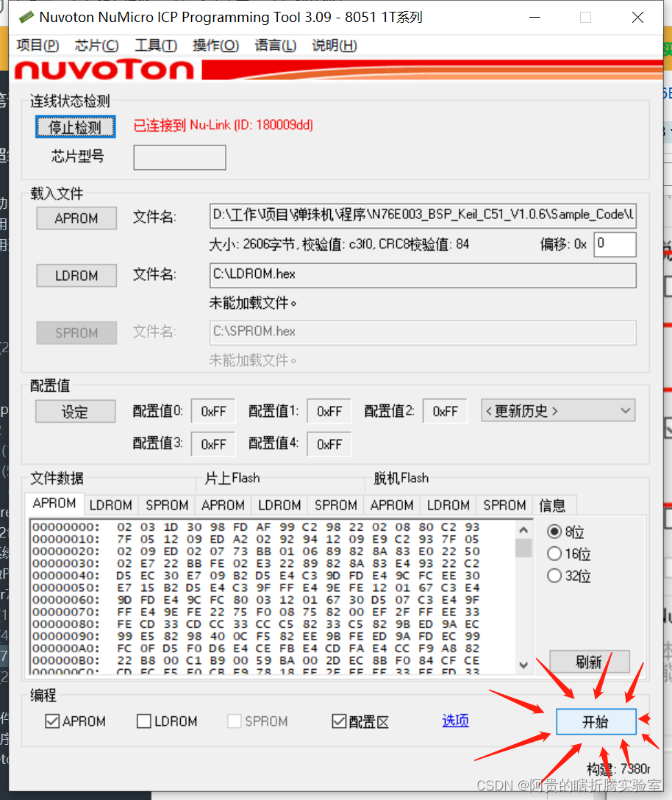Click the 芯片型号 input field
Image resolution: width=672 pixels, height=800 pixels.
179,157
